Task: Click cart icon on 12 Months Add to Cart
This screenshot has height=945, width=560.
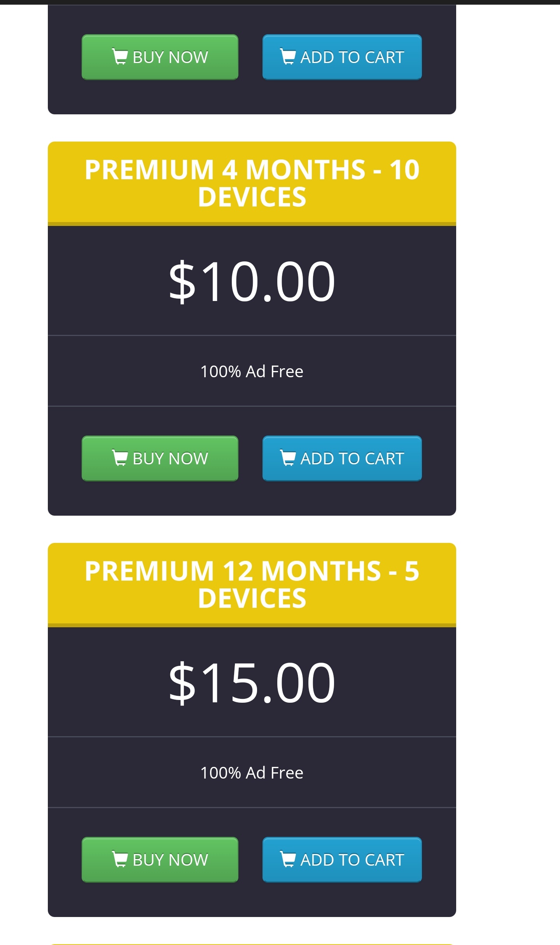Action: coord(288,859)
